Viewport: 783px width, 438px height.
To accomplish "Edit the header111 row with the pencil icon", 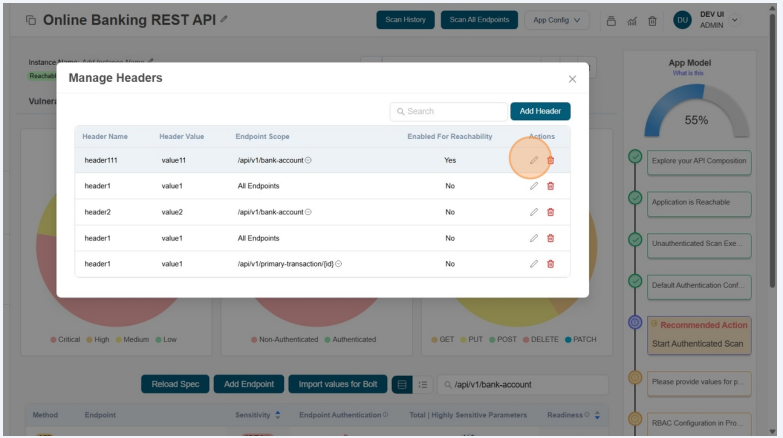I will click(x=534, y=160).
